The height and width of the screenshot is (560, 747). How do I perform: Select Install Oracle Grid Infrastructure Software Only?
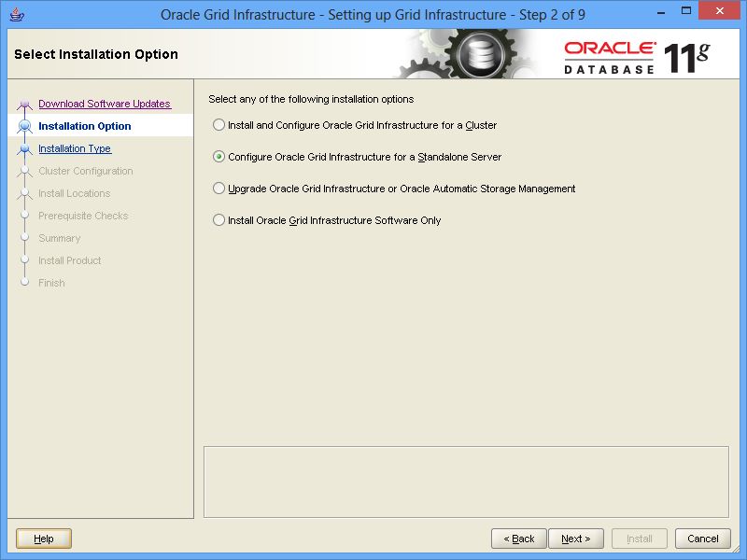218,220
